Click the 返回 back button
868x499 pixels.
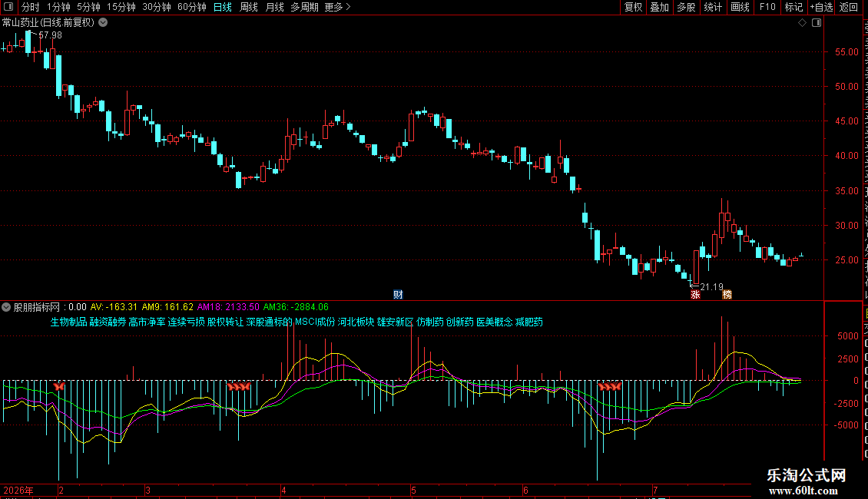coord(849,7)
